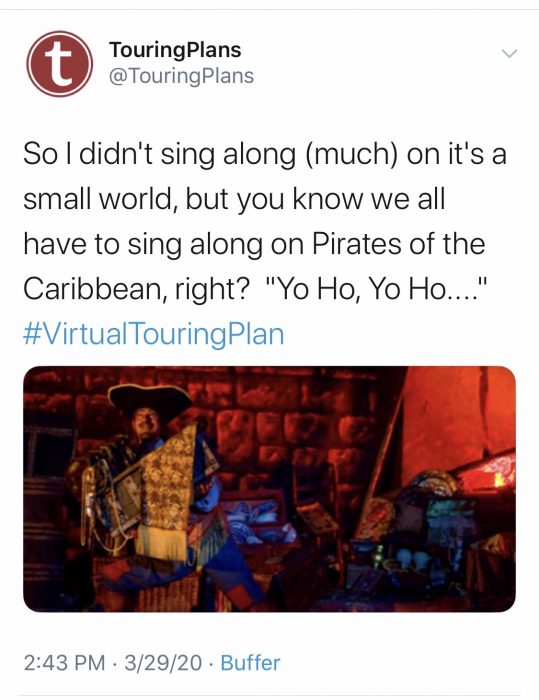Click the gold embroidered cloth in photo
Image resolution: width=539 pixels, height=700 pixels.
[165, 493]
